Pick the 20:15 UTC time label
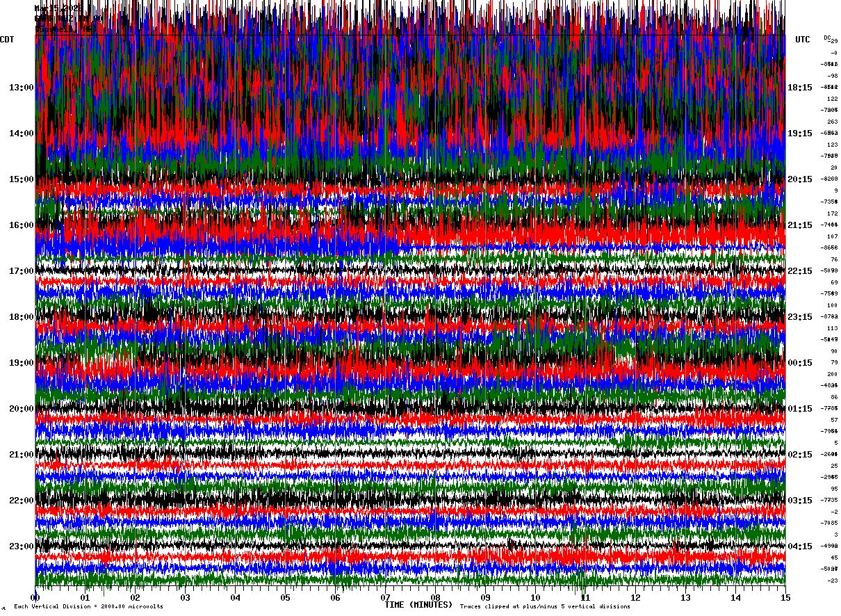 click(799, 179)
